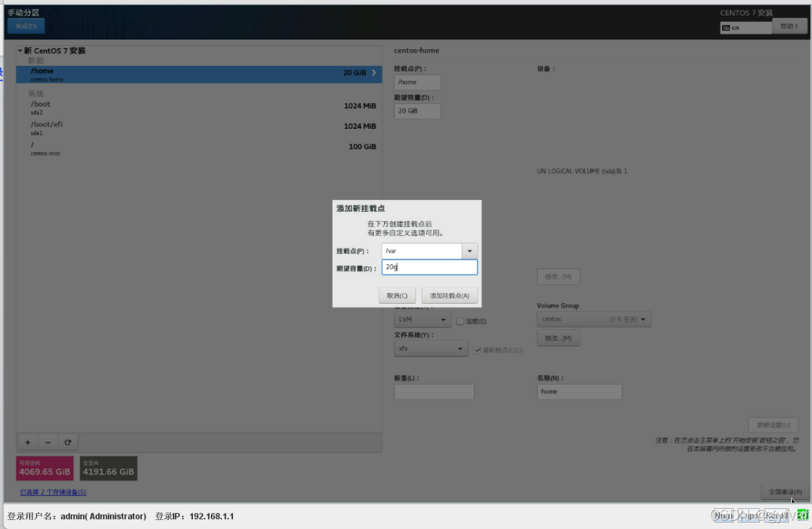This screenshot has height=529, width=812.
Task: Click the dark 总空间 4191.66 GiB box
Action: 109,468
